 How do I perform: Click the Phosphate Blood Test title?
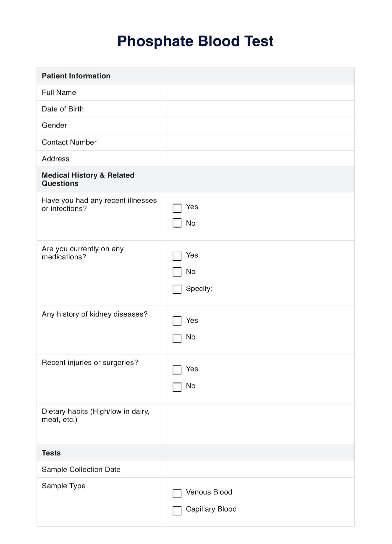pos(195,41)
